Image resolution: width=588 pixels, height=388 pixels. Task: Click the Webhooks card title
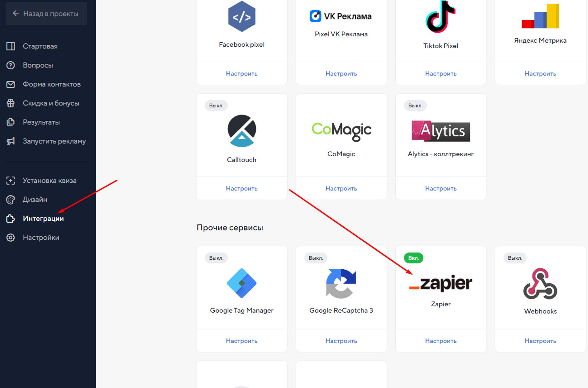coord(540,311)
